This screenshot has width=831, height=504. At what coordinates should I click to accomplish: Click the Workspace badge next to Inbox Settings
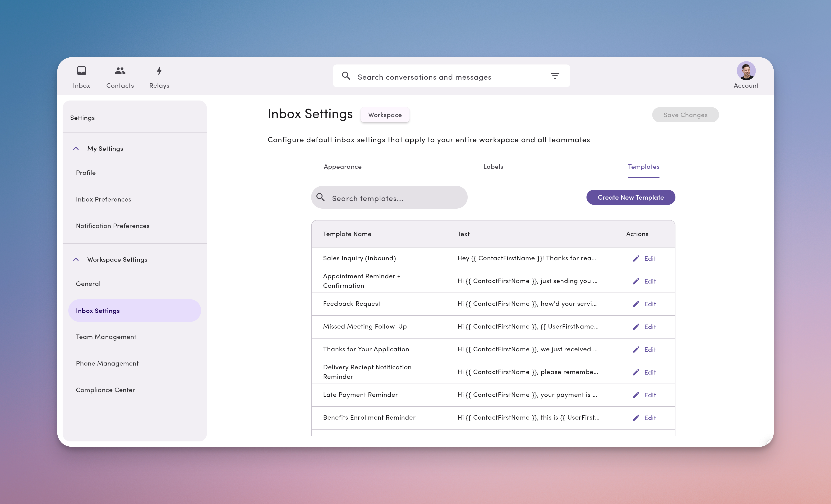pyautogui.click(x=385, y=115)
